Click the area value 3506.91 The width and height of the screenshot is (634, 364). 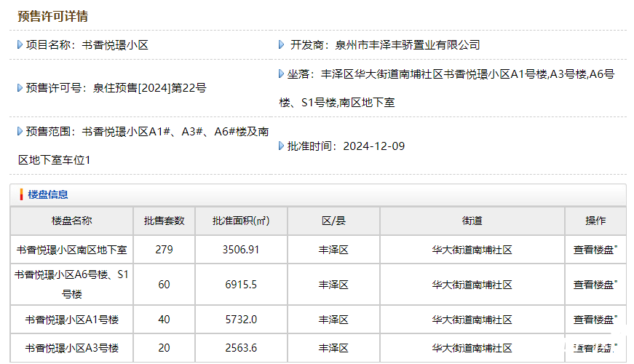pyautogui.click(x=241, y=250)
